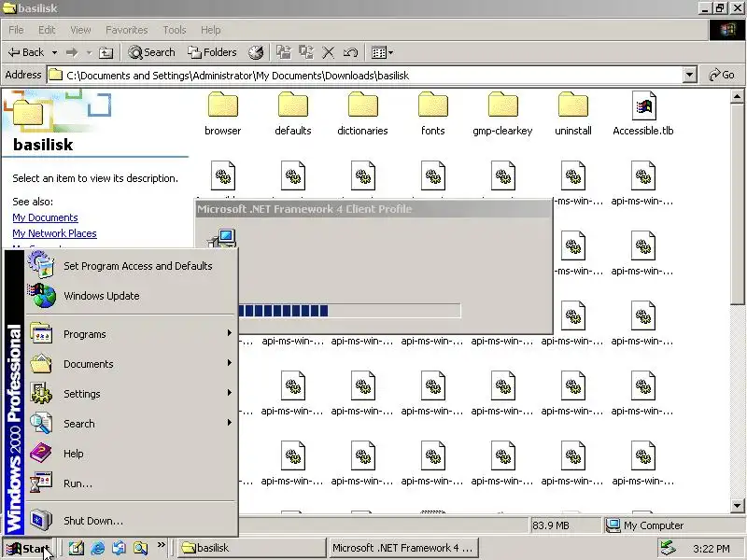
Task: Click the .NET Framework 4 Client Profile title bar
Action: click(373, 209)
